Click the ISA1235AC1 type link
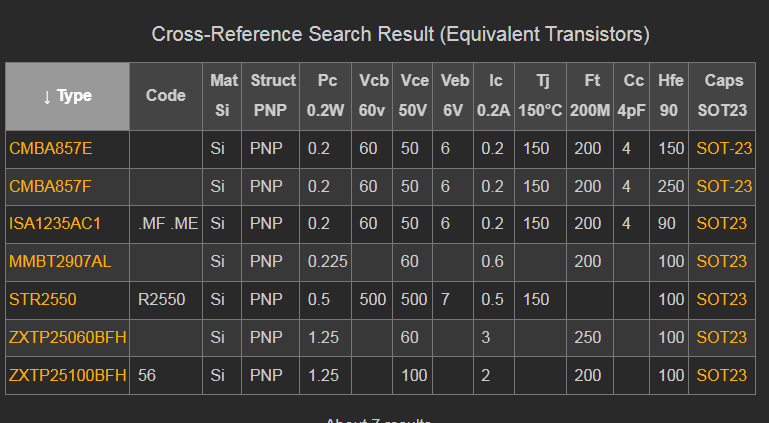The height and width of the screenshot is (423, 769). pos(55,224)
